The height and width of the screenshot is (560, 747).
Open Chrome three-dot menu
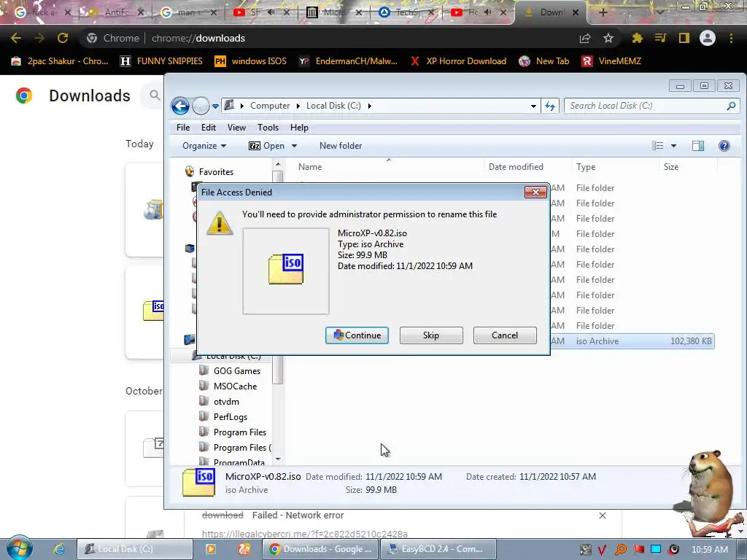731,38
